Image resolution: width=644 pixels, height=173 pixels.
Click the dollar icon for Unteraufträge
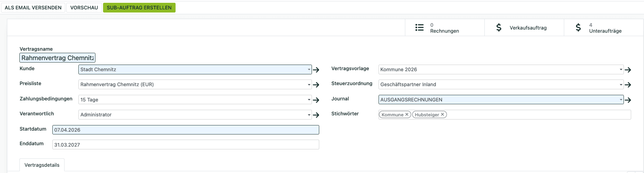click(578, 27)
